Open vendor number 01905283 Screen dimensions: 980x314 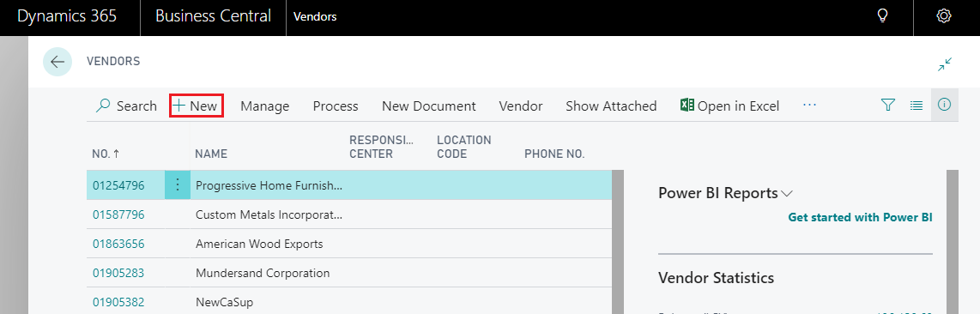point(118,273)
